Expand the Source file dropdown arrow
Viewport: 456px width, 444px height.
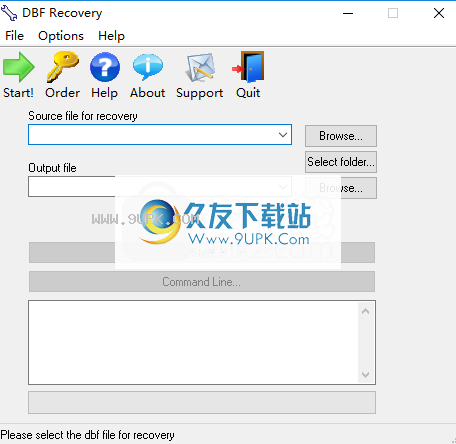pyautogui.click(x=283, y=135)
